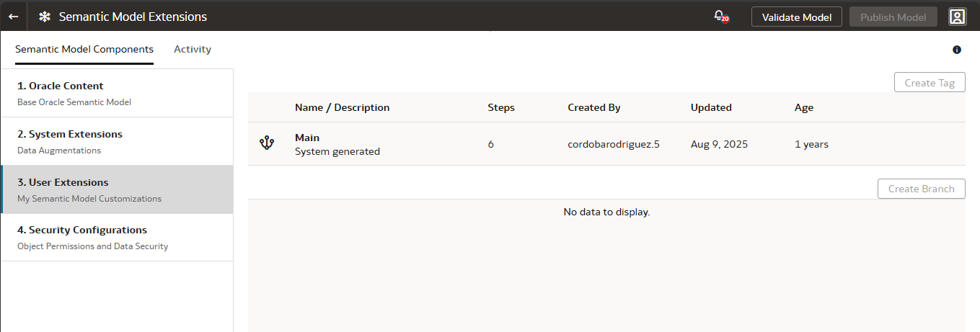The height and width of the screenshot is (332, 980).
Task: Click the anchor icon of Main branch
Action: (267, 143)
